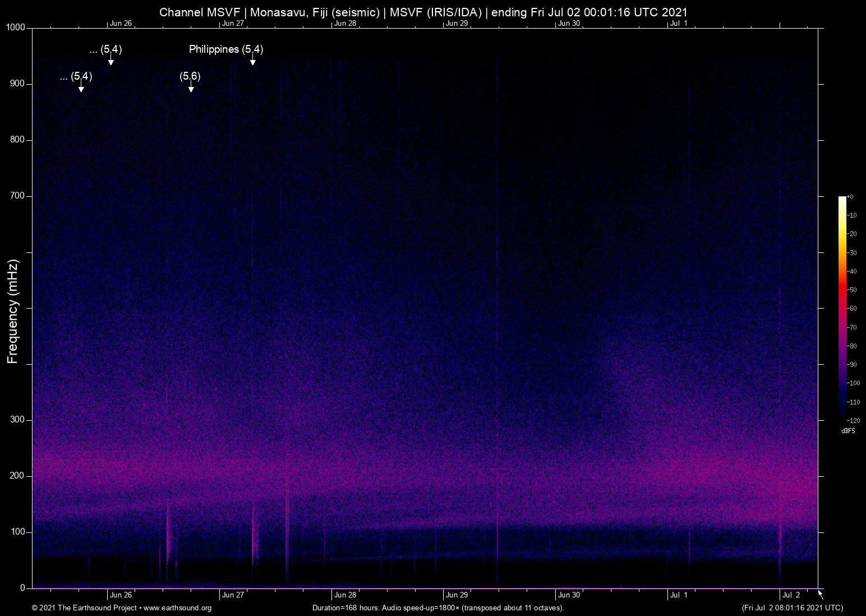Click the arrow beneath the (5.6) label
This screenshot has width=866, height=616.
(191, 89)
